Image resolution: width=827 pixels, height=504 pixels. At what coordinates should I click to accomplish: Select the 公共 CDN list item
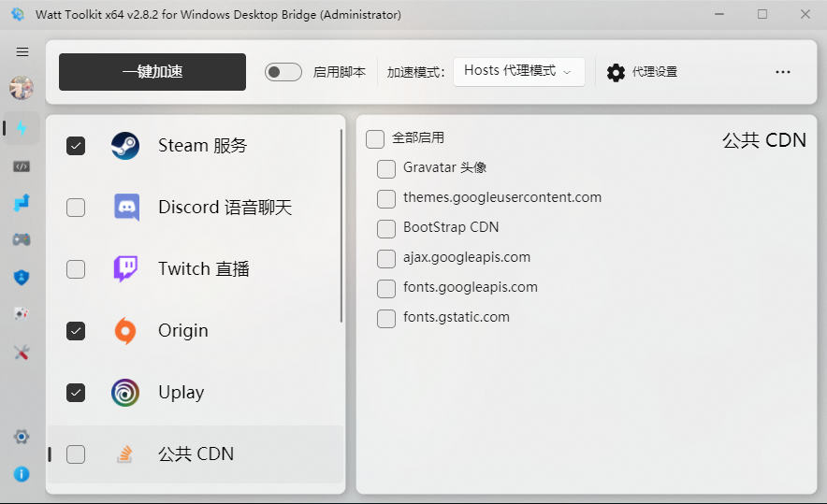tap(196, 454)
